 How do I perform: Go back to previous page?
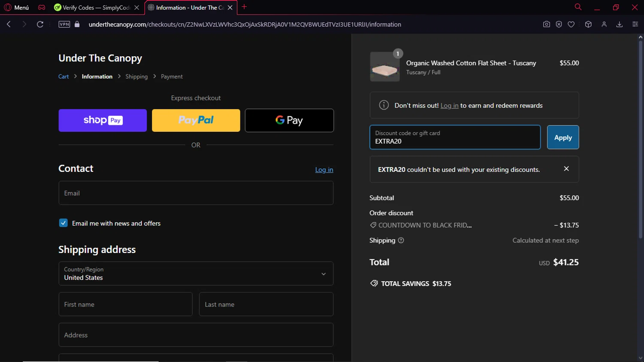point(9,24)
